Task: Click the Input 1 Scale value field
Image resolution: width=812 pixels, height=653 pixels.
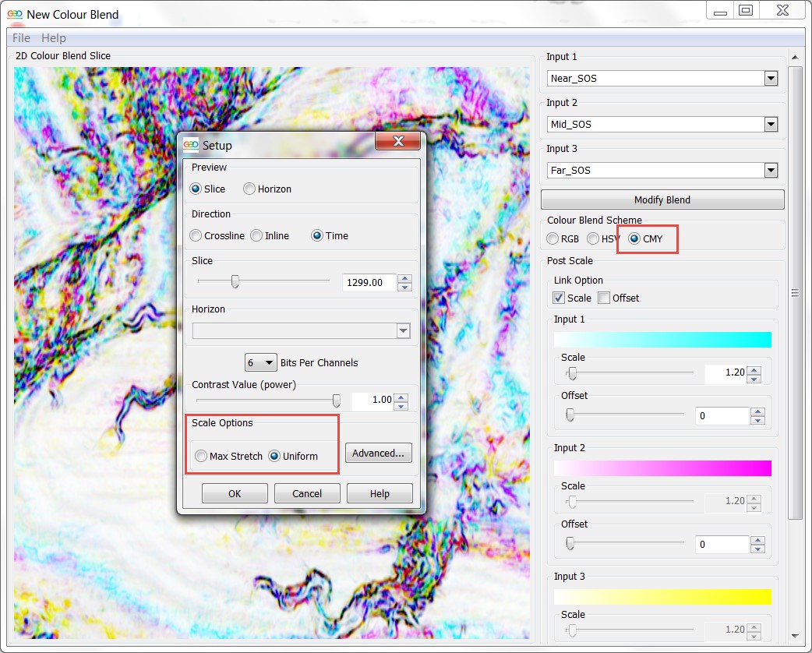Action: (x=726, y=372)
